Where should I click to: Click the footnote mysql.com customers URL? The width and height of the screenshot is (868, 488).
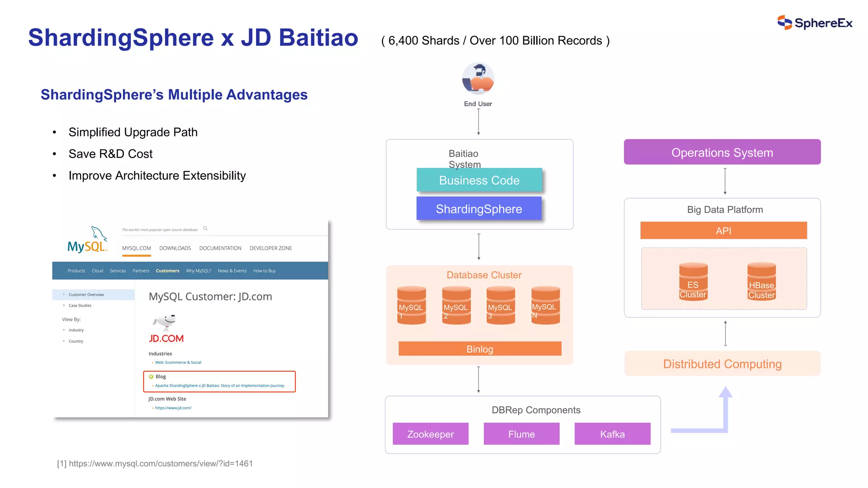point(160,464)
